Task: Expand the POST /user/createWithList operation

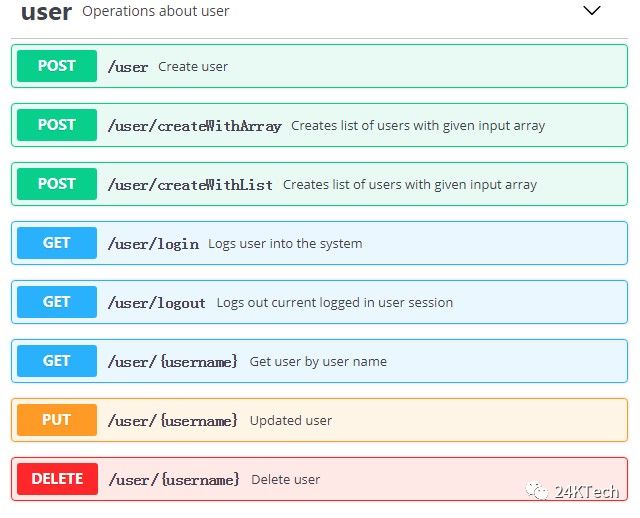Action: point(319,184)
